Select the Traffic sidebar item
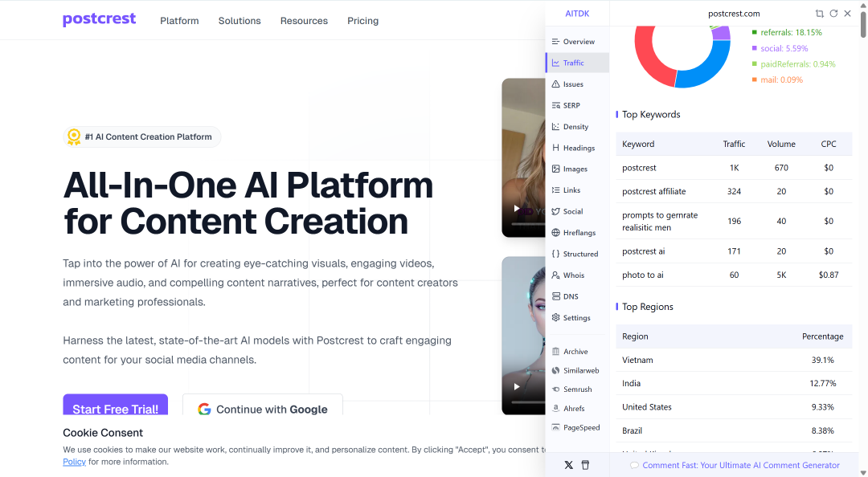868x477 pixels. pyautogui.click(x=577, y=63)
